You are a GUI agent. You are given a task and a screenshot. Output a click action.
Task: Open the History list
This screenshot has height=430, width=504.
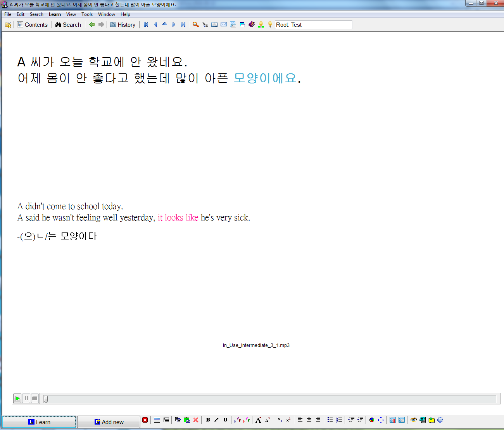tap(123, 24)
